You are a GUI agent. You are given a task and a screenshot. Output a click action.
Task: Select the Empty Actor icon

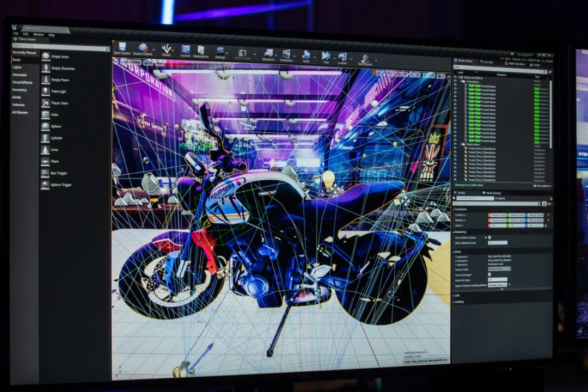click(x=46, y=56)
